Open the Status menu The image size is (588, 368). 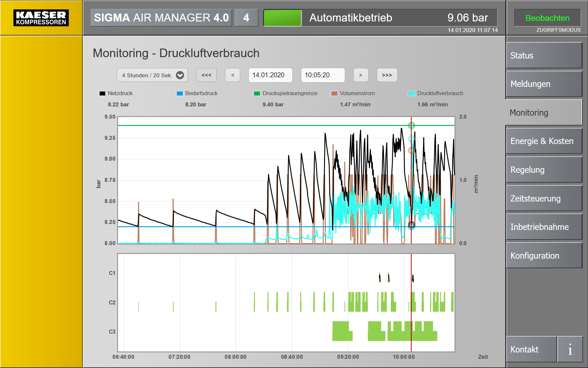544,55
